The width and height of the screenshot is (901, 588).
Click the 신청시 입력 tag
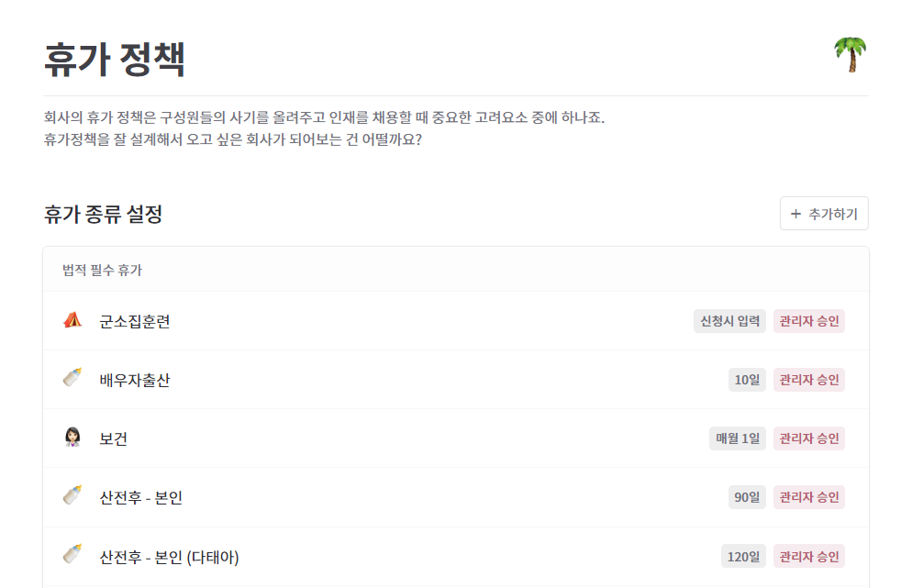pos(729,321)
